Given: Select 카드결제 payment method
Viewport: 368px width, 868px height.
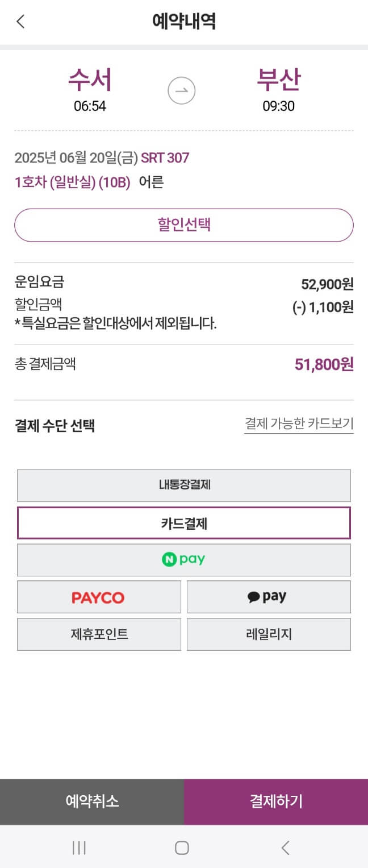Looking at the screenshot, I should coord(183,522).
